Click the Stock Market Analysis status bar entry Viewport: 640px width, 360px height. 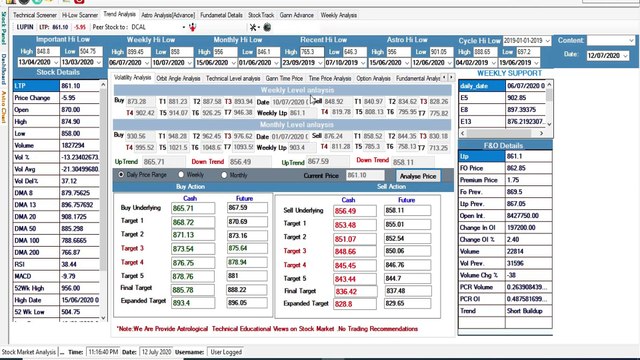coord(29,352)
